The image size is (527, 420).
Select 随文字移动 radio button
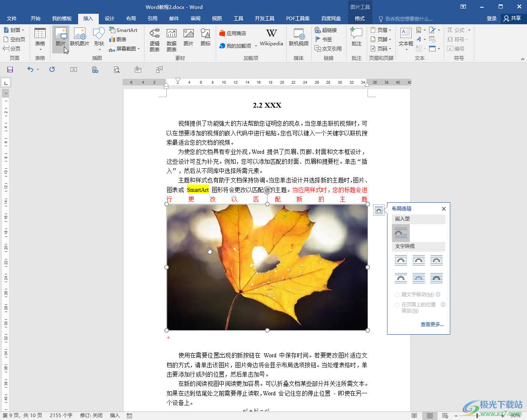pos(397,295)
